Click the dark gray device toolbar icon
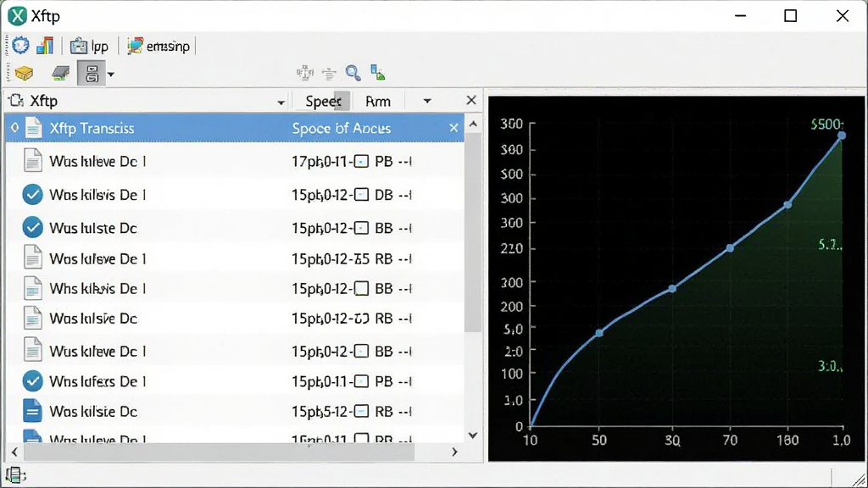Screen dimensions: 868x488 pyautogui.click(x=60, y=73)
